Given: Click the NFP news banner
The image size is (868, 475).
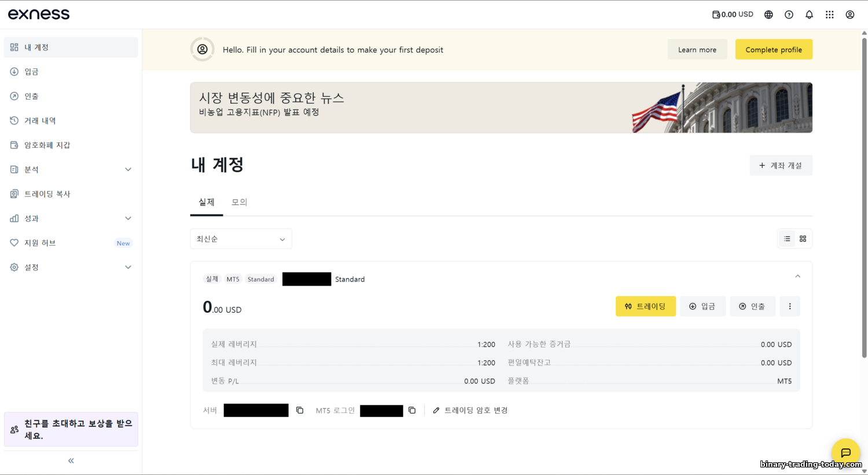Looking at the screenshot, I should point(501,107).
